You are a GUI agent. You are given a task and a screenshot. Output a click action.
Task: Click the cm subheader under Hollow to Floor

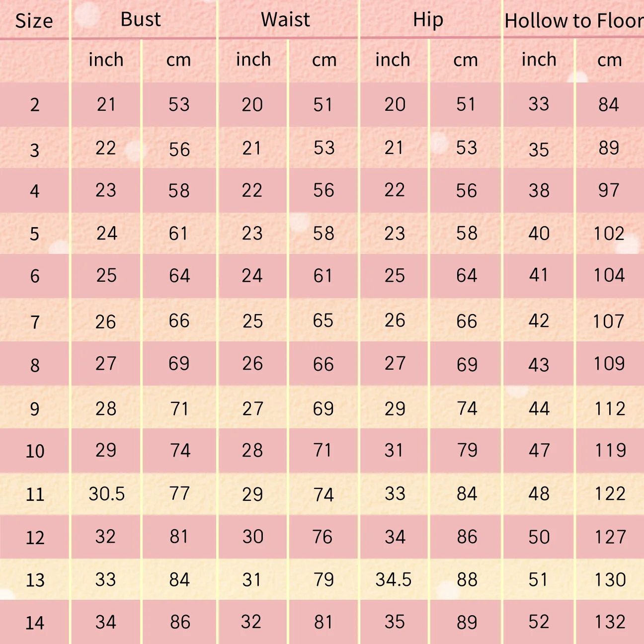pyautogui.click(x=609, y=60)
